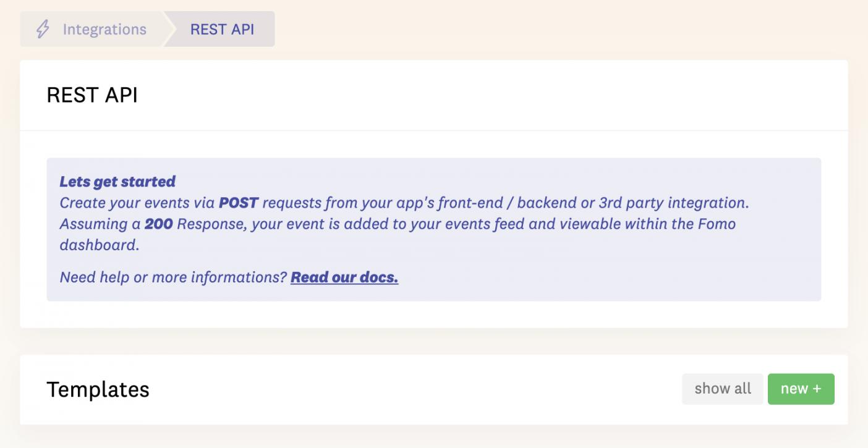Open the "Read our docs." link
868x448 pixels.
(344, 277)
